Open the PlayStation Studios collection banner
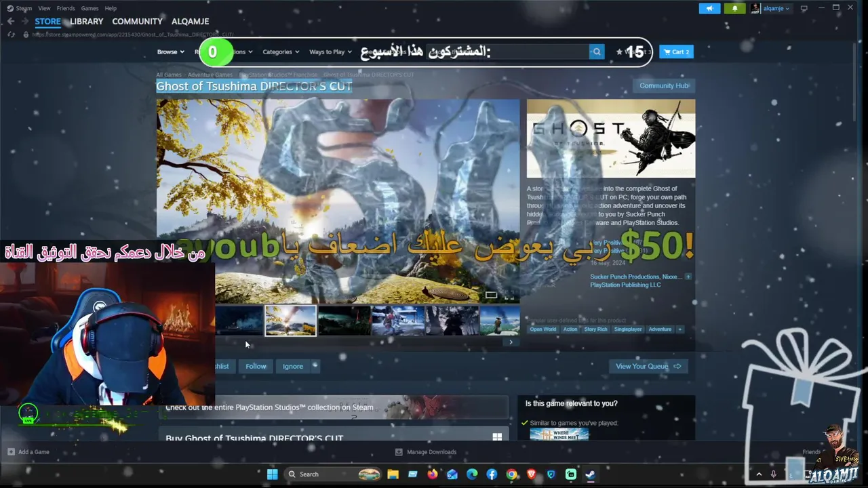This screenshot has width=868, height=488. (333, 407)
